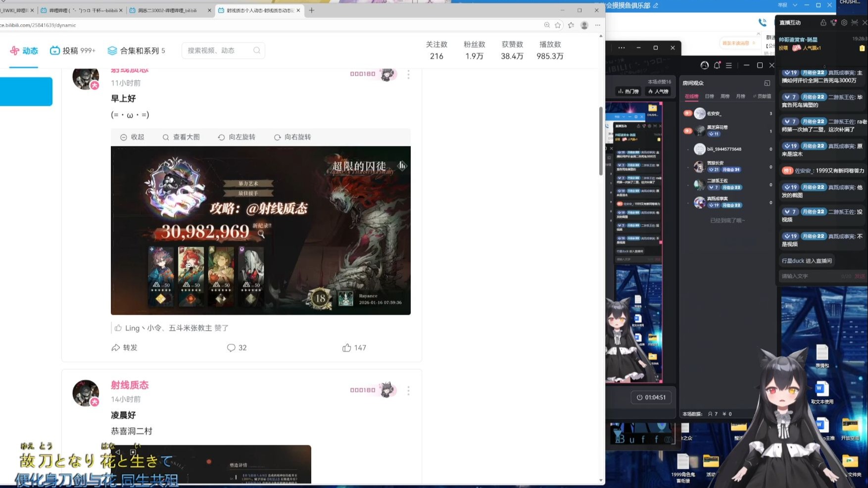Send the danmaku with the 发送 button
868x488 pixels.
(860, 276)
